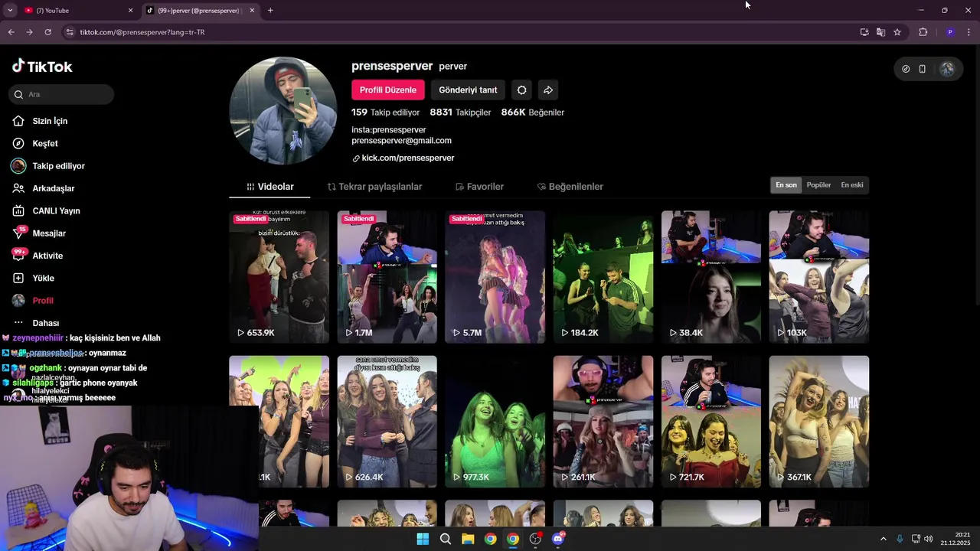Viewport: 980px width, 551px height.
Task: Bookmark this page with star icon
Action: coord(897,32)
